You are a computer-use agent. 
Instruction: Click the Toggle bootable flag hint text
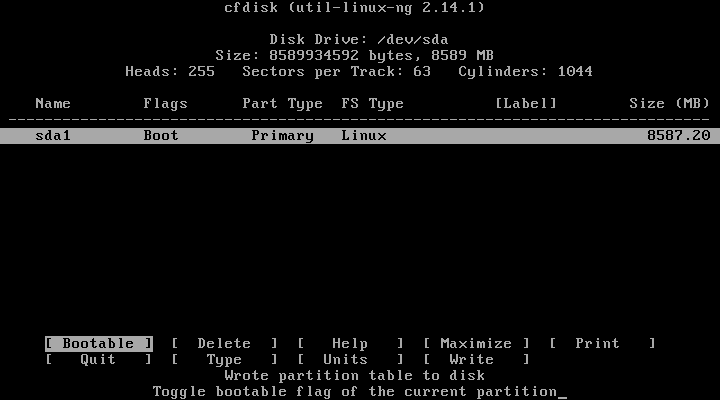(x=354, y=392)
